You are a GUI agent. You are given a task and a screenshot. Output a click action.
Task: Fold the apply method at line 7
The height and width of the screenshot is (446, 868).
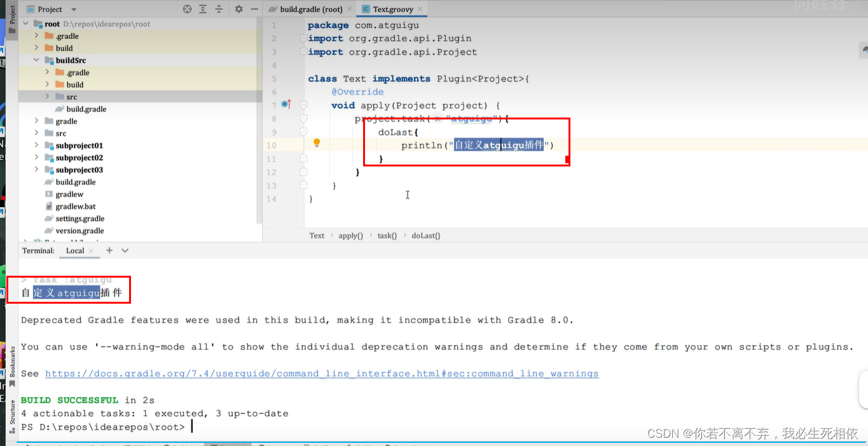click(303, 105)
